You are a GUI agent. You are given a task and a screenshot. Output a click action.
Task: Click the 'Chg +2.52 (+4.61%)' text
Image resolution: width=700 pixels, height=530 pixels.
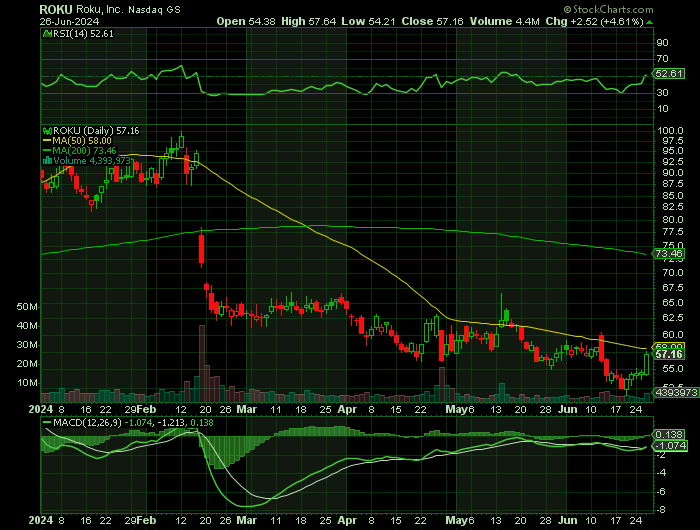[x=594, y=21]
